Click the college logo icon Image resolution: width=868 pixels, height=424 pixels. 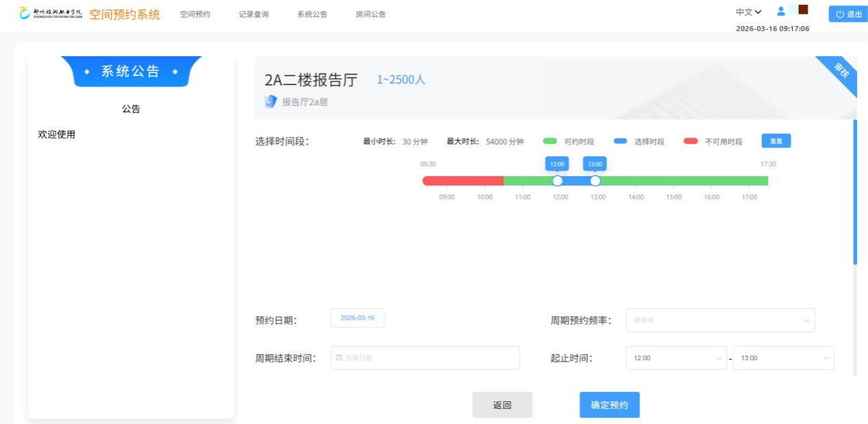(25, 14)
